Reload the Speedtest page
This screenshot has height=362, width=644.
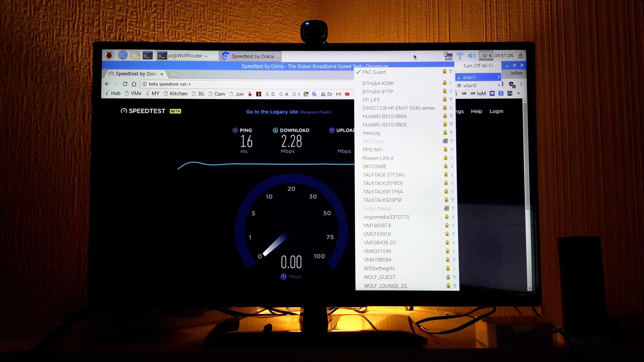pos(125,84)
